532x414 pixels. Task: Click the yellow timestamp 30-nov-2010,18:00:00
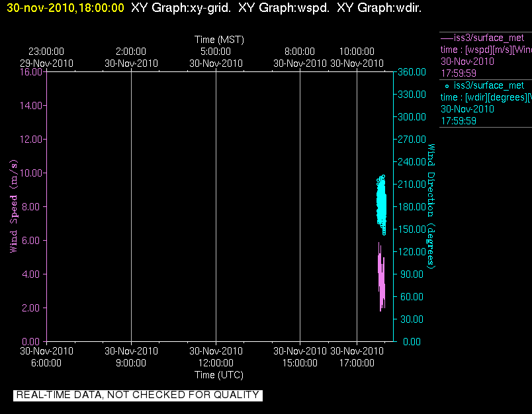[x=66, y=8]
